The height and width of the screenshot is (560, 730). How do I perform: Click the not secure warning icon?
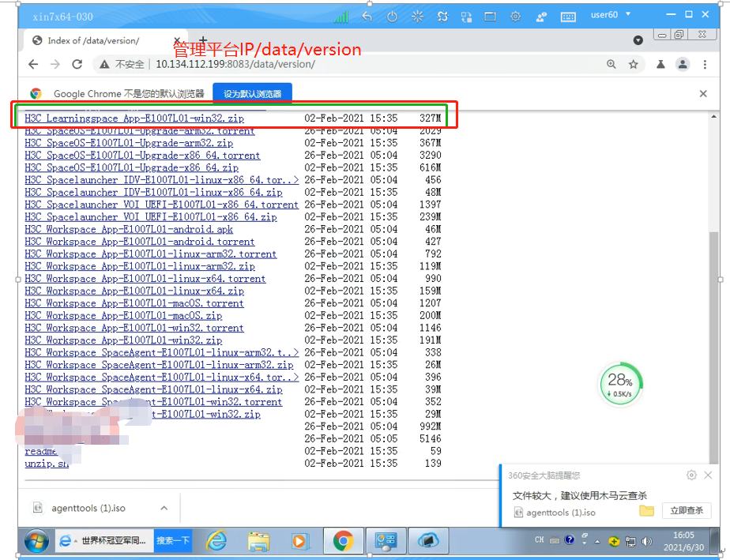point(104,64)
